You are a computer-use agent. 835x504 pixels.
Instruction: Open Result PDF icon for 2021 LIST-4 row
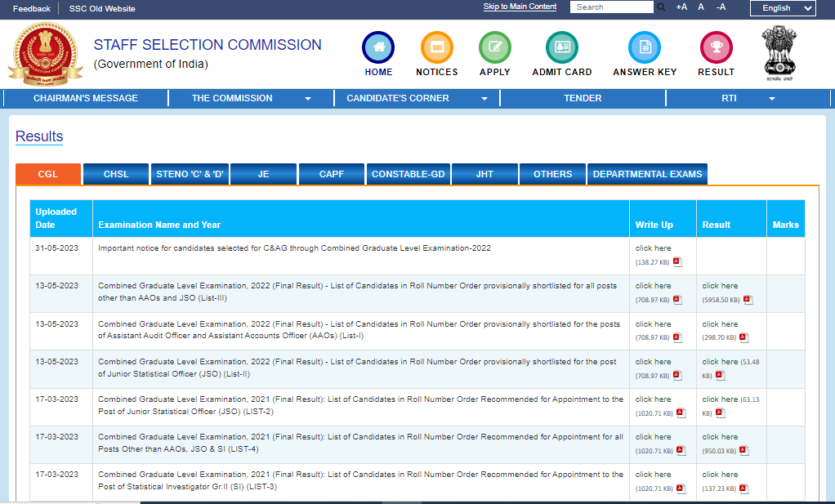[744, 450]
